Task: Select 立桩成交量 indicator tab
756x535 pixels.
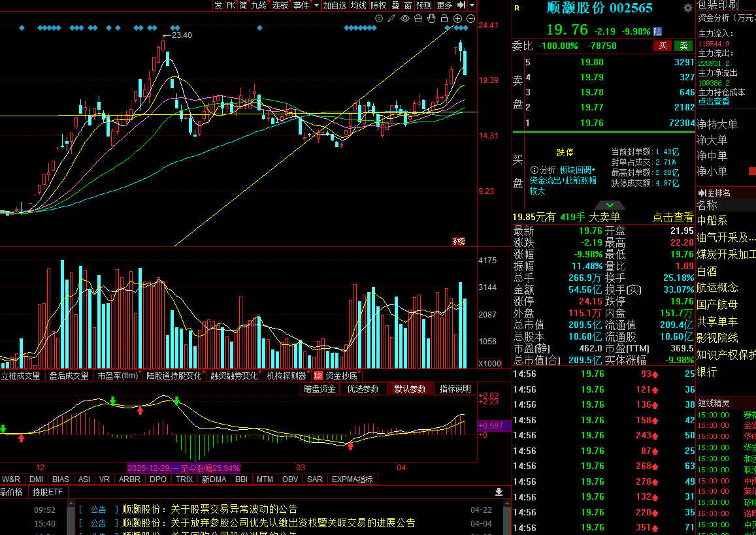Action: click(x=21, y=376)
